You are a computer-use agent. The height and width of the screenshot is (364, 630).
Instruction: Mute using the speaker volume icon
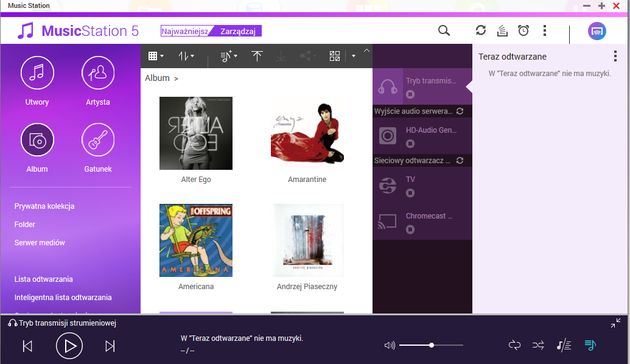[389, 345]
